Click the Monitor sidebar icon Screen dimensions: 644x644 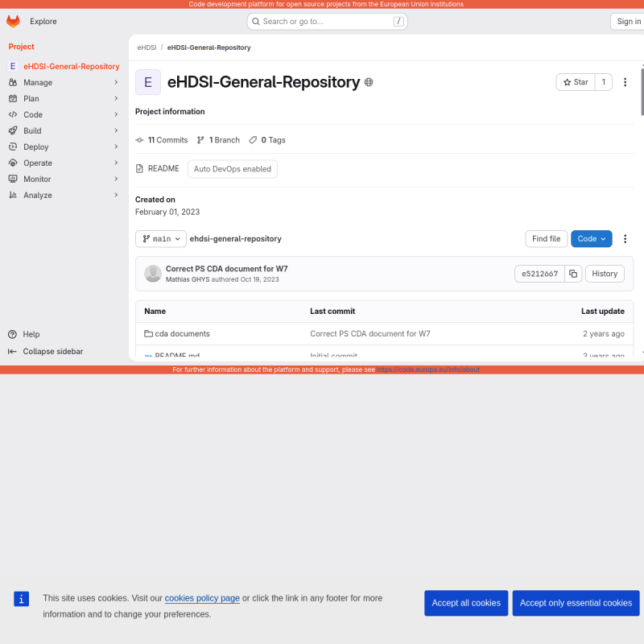coord(13,179)
